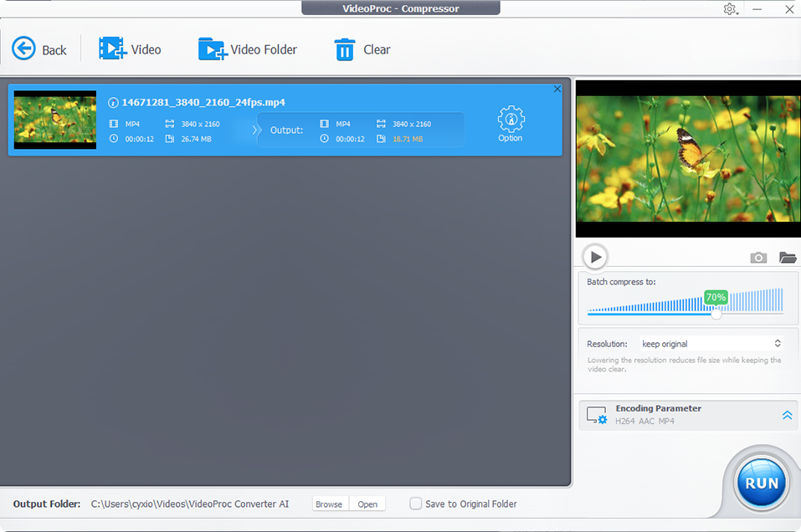Open the Resolution keep original dropdown
This screenshot has height=532, width=801.
(711, 344)
